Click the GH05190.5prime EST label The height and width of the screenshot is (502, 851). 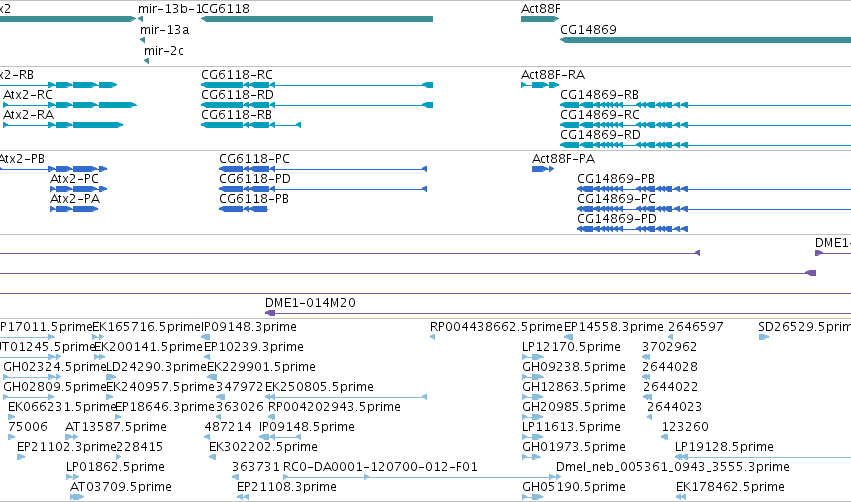tap(574, 488)
